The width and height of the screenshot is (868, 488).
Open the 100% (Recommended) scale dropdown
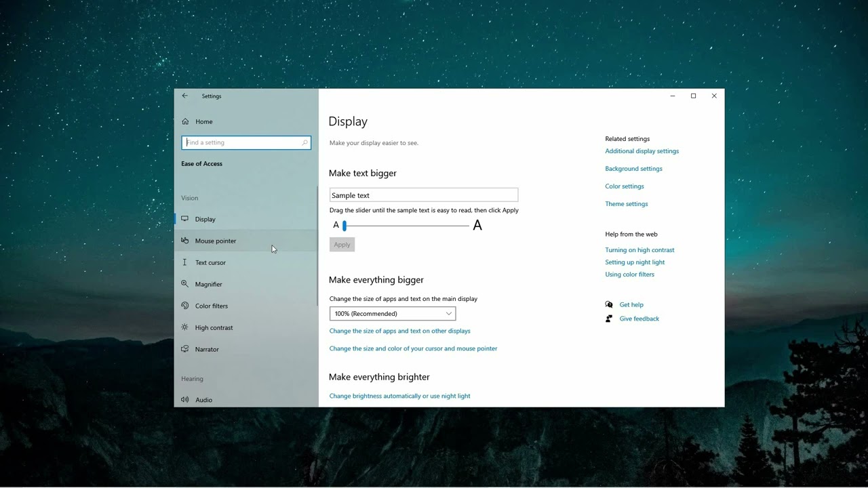[393, 314]
